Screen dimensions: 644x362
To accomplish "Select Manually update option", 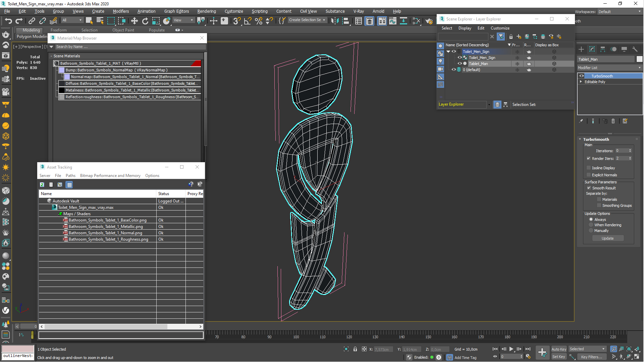I will pos(591,231).
